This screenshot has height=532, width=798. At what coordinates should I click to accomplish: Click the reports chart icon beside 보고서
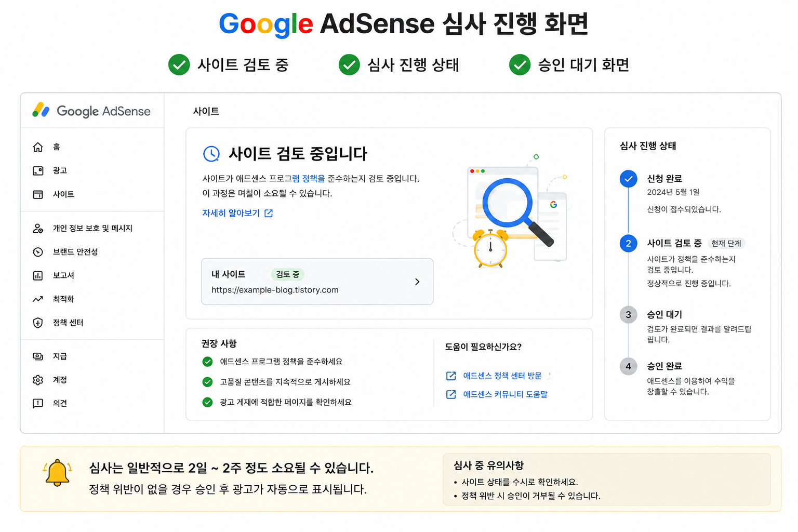click(x=38, y=275)
